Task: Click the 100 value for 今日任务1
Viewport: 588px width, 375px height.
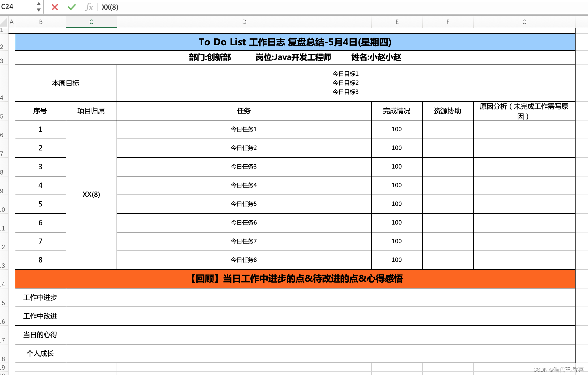Action: click(x=397, y=130)
